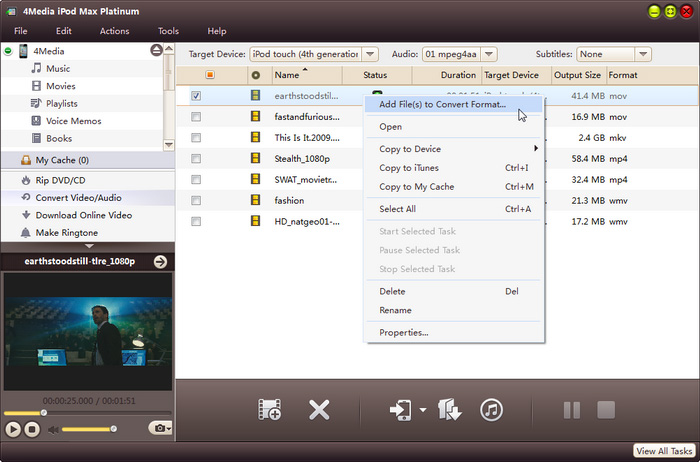700x462 pixels.
Task: Click the Copy to Device icon
Action: [398, 410]
